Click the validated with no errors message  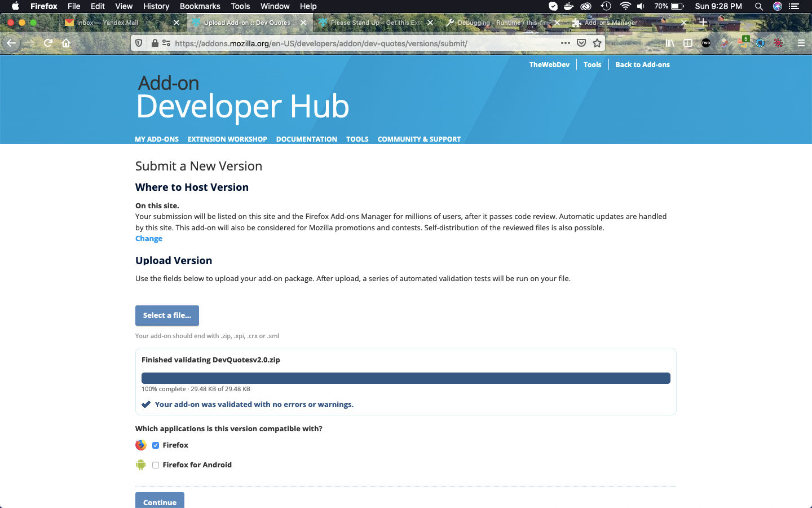pyautogui.click(x=254, y=405)
